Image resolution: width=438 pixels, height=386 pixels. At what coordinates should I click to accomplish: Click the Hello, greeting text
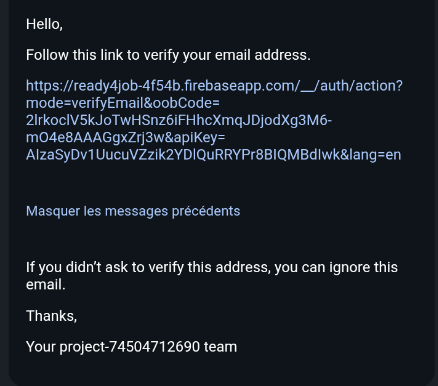click(x=44, y=24)
